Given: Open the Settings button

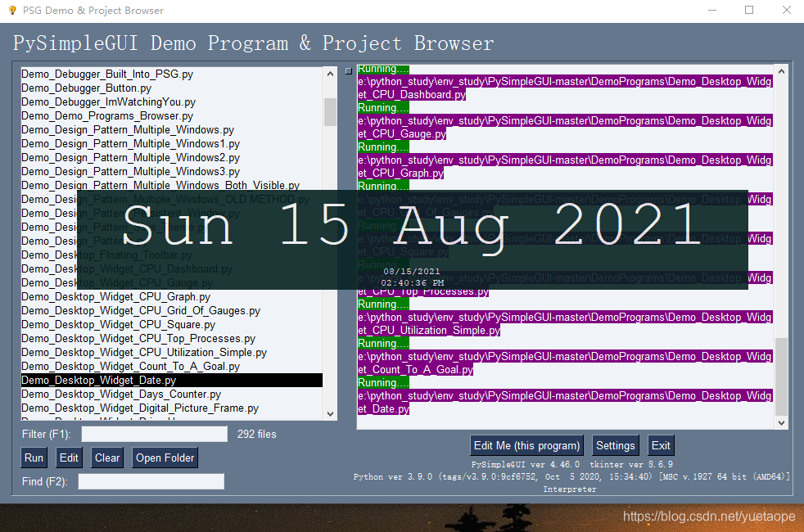Looking at the screenshot, I should click(x=616, y=445).
